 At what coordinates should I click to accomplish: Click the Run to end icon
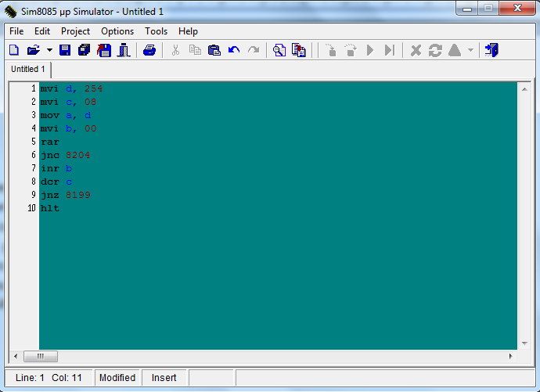390,50
